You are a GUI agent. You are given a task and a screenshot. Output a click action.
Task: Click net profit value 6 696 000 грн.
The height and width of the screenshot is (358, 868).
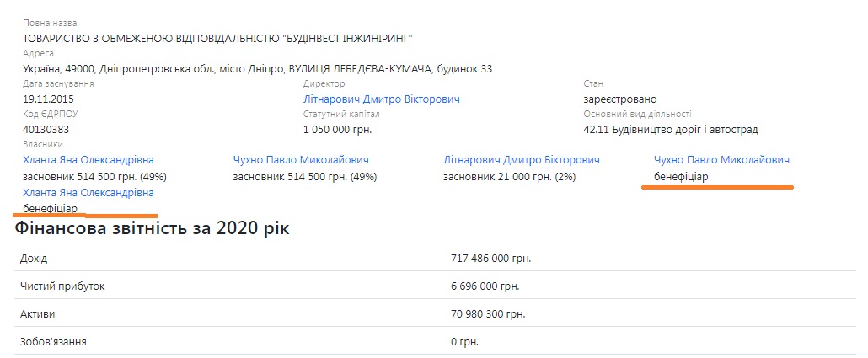click(x=485, y=286)
